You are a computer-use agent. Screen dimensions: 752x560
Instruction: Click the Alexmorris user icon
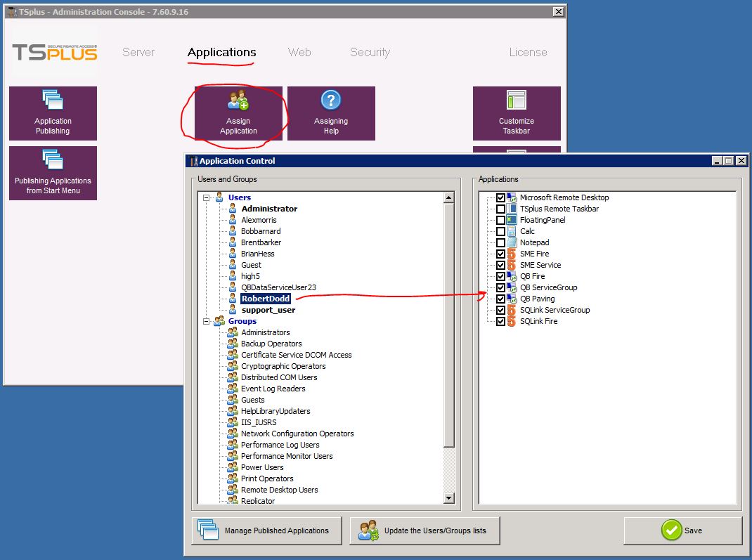tap(233, 220)
